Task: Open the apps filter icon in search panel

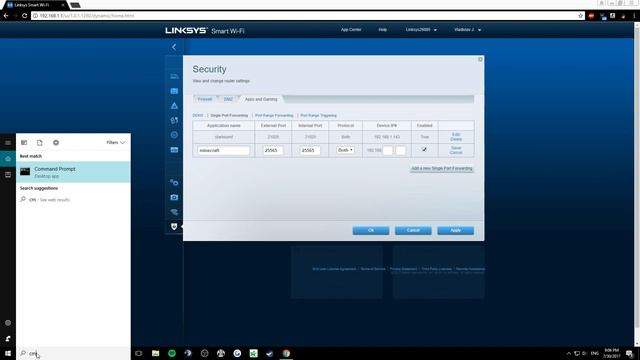Action: [24, 142]
